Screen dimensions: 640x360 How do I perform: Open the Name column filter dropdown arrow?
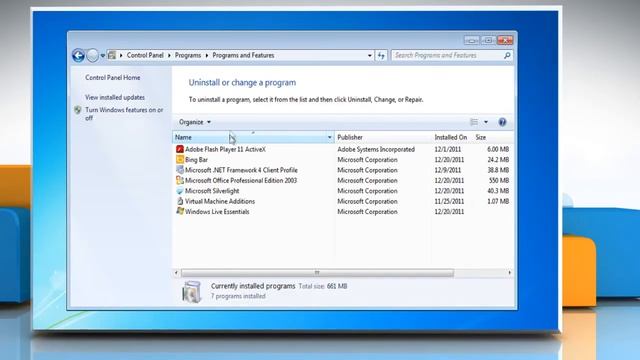329,138
